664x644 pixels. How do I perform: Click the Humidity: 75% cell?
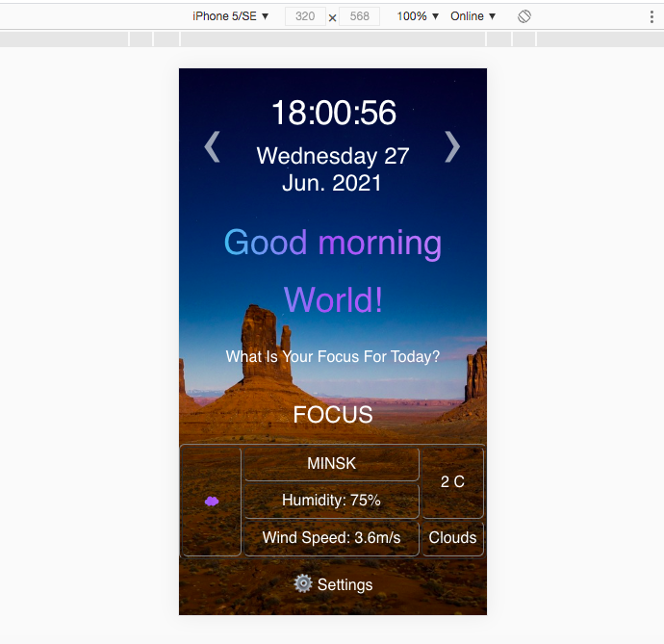[331, 501]
